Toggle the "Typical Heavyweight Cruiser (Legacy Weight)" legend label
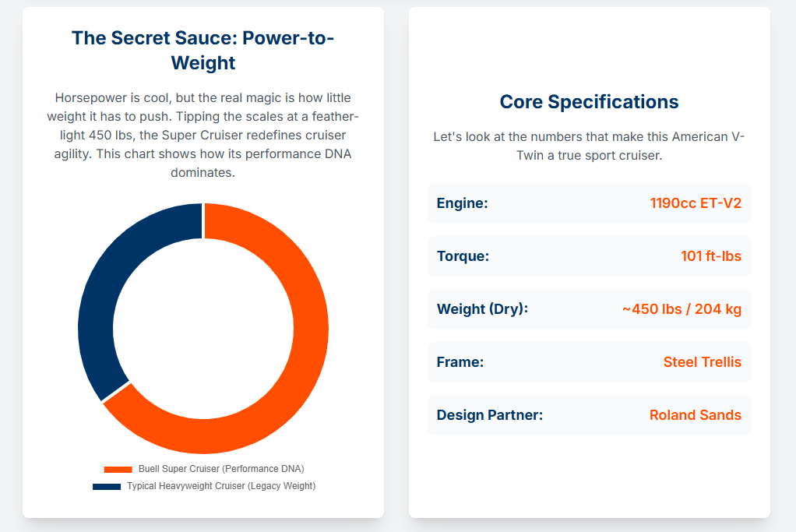The image size is (796, 532). click(221, 486)
